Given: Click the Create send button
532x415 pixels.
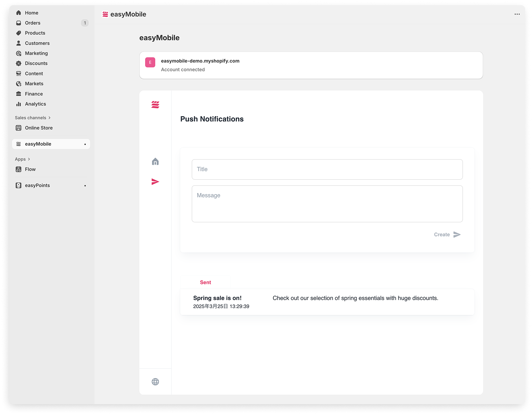Looking at the screenshot, I should click(447, 234).
